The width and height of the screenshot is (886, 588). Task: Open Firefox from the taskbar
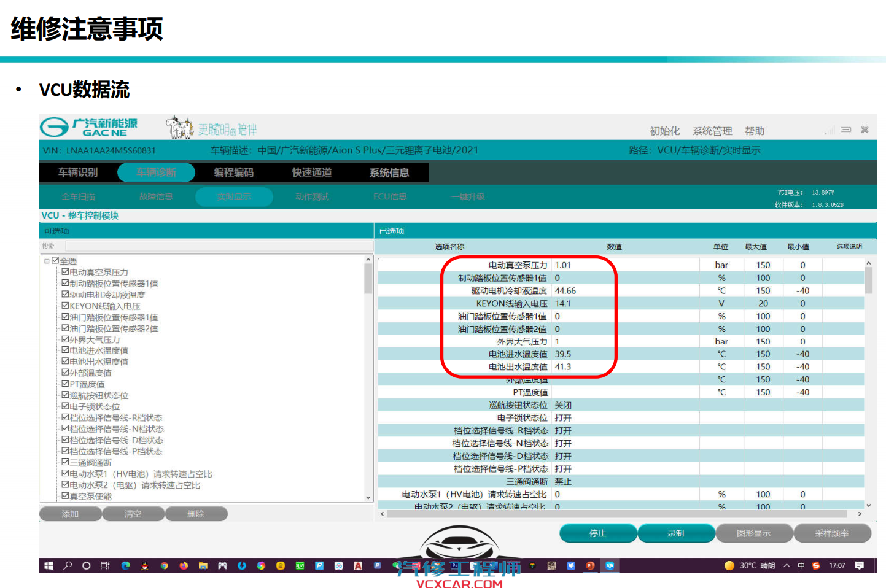(183, 565)
